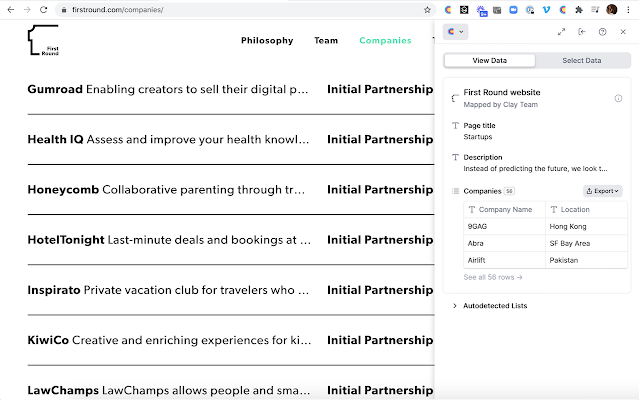This screenshot has width=640, height=400.
Task: Launch the Zoom extension
Action: click(513, 10)
